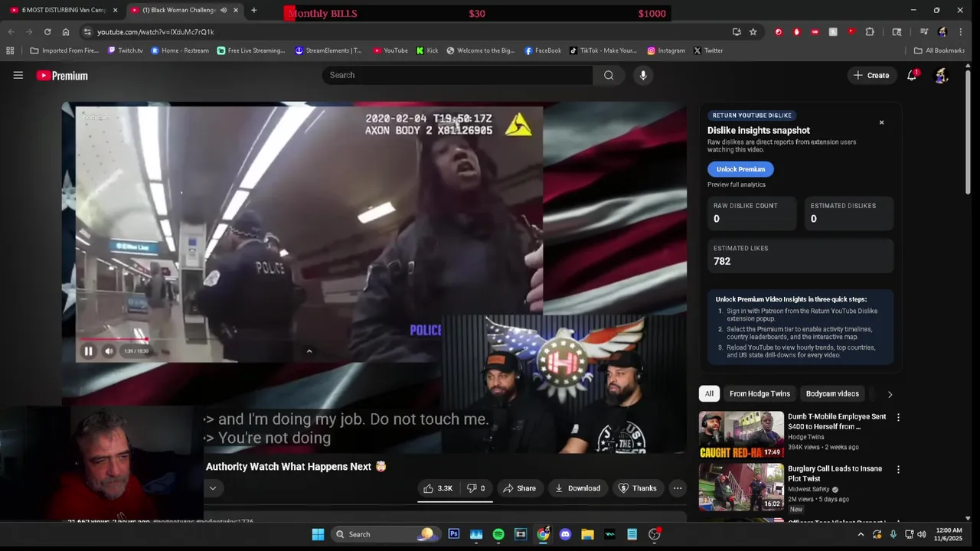Open the Instagram bookmark

click(x=666, y=51)
